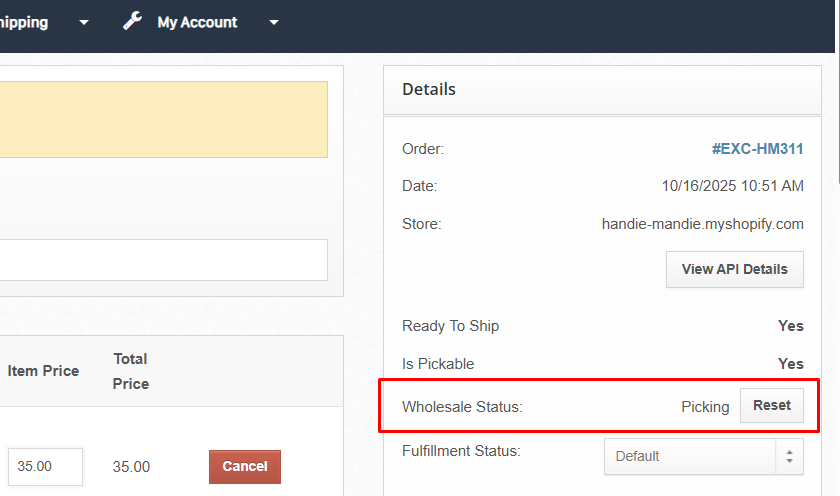840x496 pixels.
Task: Open the Fulfillment Status Default dropdown
Action: coord(692,456)
